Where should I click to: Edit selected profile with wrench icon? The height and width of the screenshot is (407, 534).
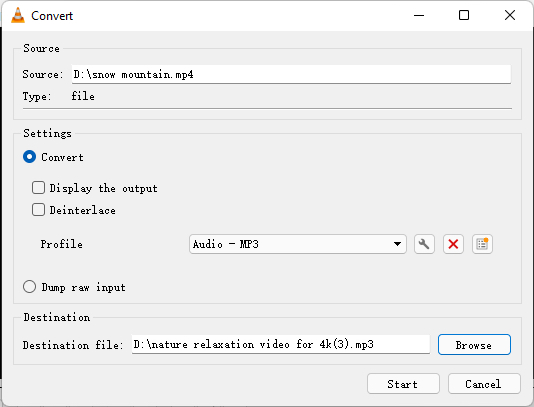(x=424, y=244)
